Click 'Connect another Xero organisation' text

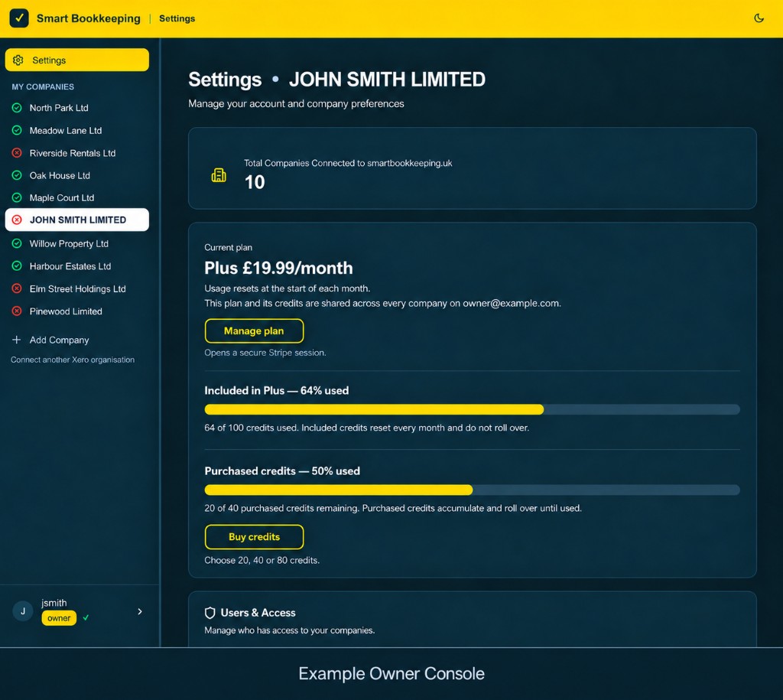73,360
